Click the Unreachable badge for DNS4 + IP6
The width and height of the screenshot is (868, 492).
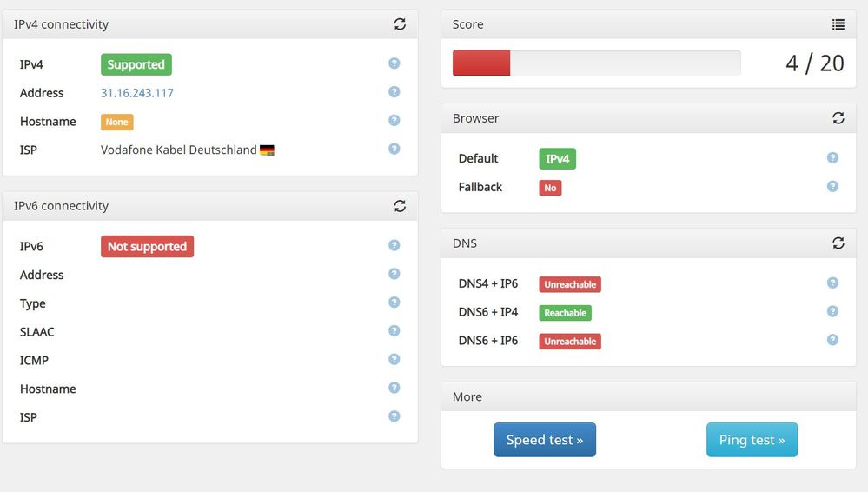tap(570, 284)
